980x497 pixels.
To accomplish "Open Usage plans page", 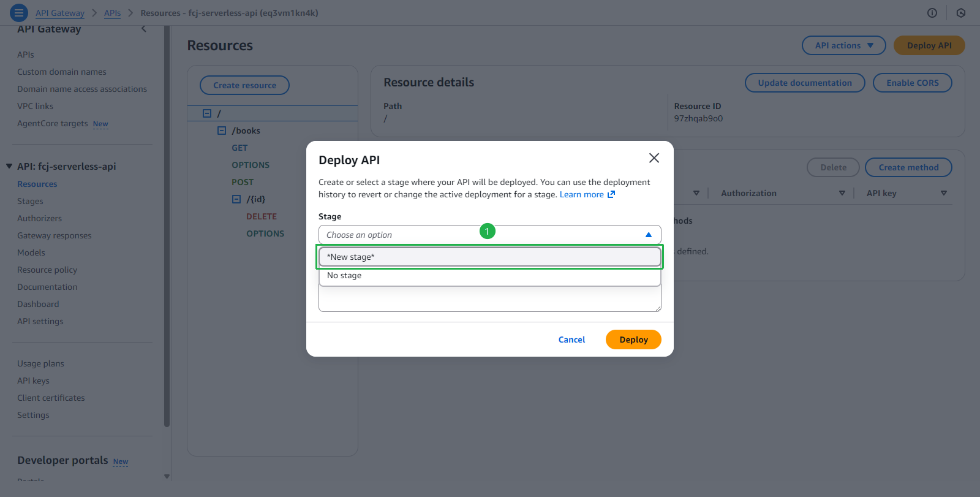I will [x=40, y=363].
